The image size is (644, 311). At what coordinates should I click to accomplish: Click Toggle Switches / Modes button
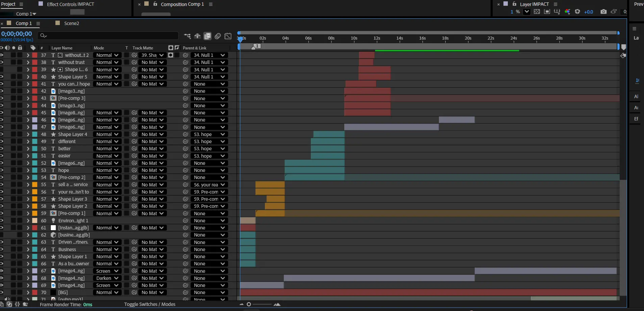[149, 304]
